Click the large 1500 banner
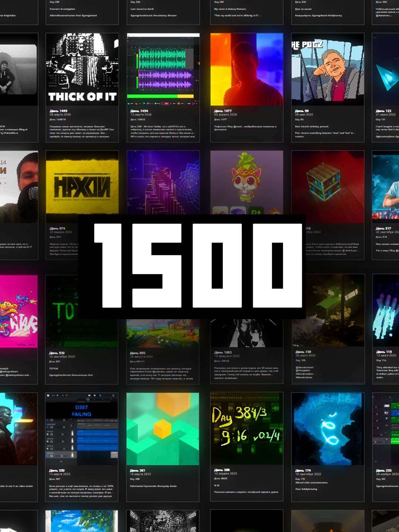The height and width of the screenshot is (532, 399). tap(192, 266)
